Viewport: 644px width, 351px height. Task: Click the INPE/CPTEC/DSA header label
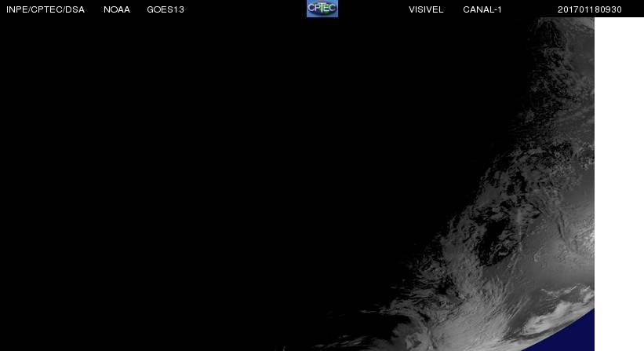click(45, 9)
